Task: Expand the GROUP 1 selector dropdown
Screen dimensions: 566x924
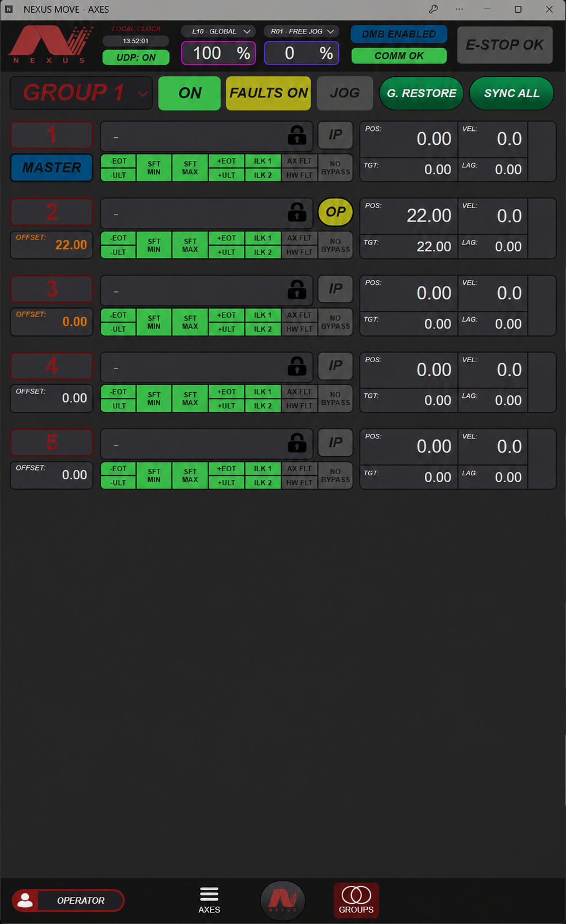Action: (x=81, y=93)
